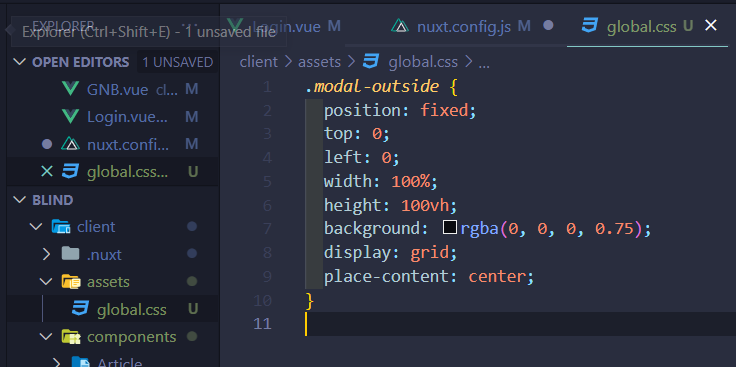736x367 pixels.
Task: Click the CSS icon on global.css tab
Action: [x=590, y=26]
